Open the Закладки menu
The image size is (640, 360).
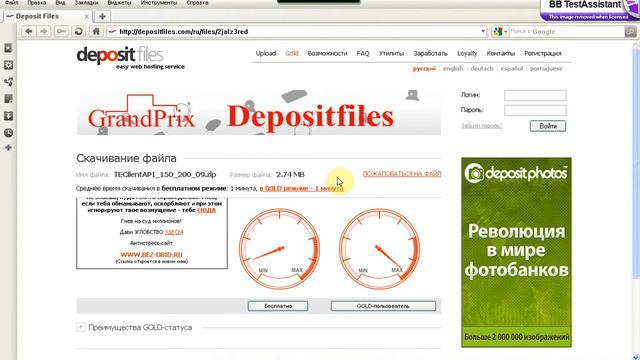coord(87,2)
